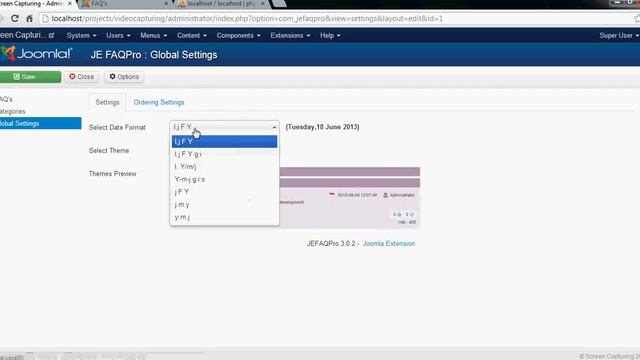
Task: Open the System menu
Action: pyautogui.click(x=81, y=36)
